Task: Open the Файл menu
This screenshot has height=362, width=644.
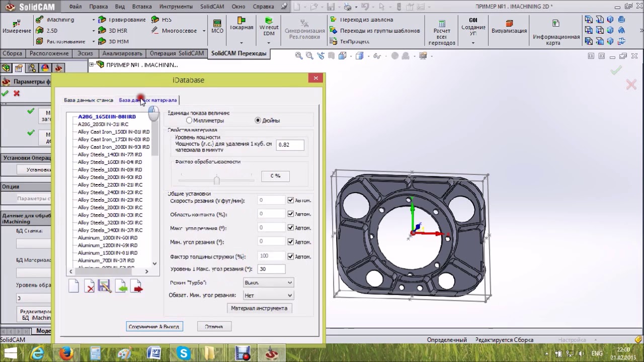Action: (75, 7)
